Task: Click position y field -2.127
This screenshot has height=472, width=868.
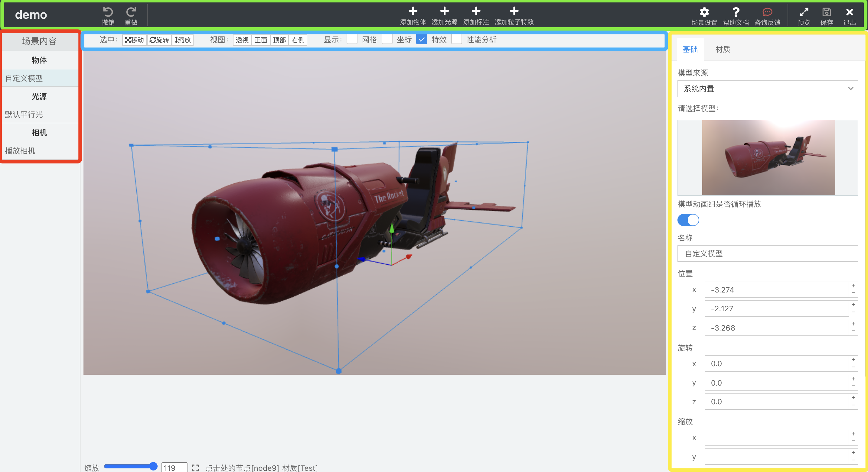Action: [x=776, y=309]
